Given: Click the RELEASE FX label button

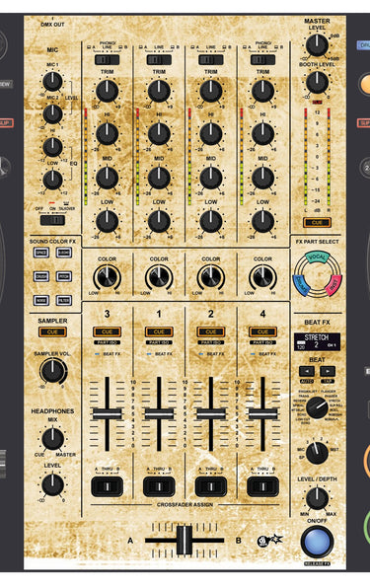Looking at the screenshot, I should 317,563.
